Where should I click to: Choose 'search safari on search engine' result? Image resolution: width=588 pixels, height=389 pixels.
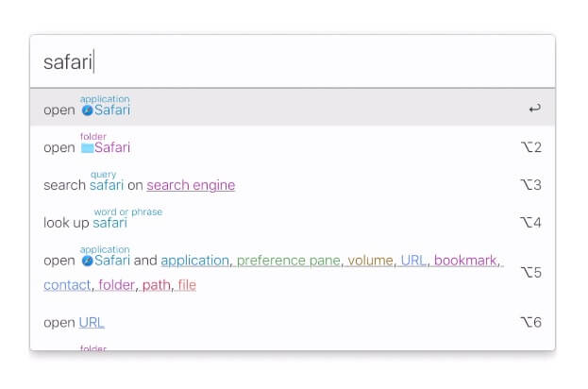(293, 182)
